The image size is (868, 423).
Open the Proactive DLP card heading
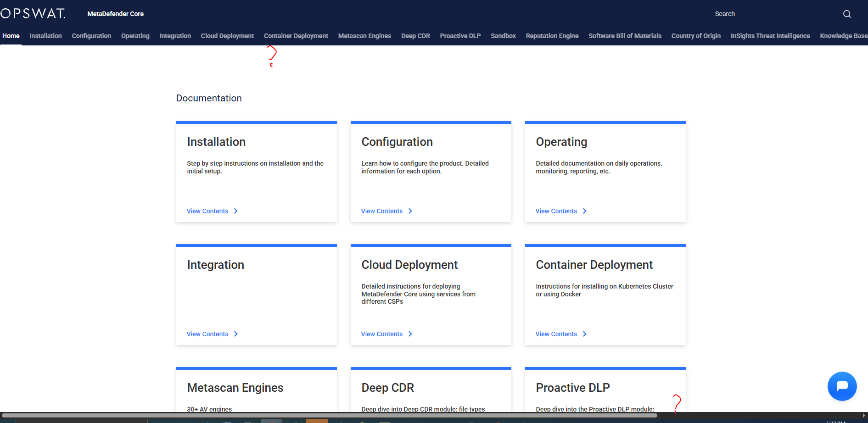[x=573, y=388]
